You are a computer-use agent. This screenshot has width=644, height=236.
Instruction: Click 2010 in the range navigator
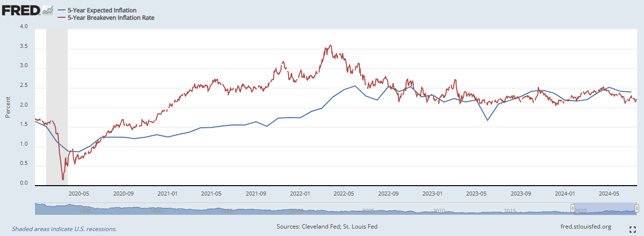tap(439, 211)
